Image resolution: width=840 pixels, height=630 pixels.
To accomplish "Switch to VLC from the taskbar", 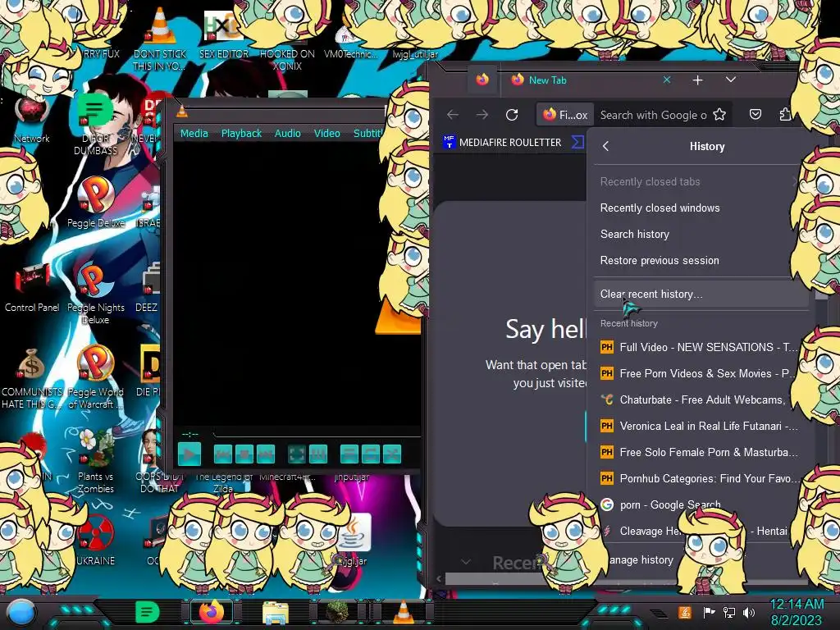I will pyautogui.click(x=404, y=612).
